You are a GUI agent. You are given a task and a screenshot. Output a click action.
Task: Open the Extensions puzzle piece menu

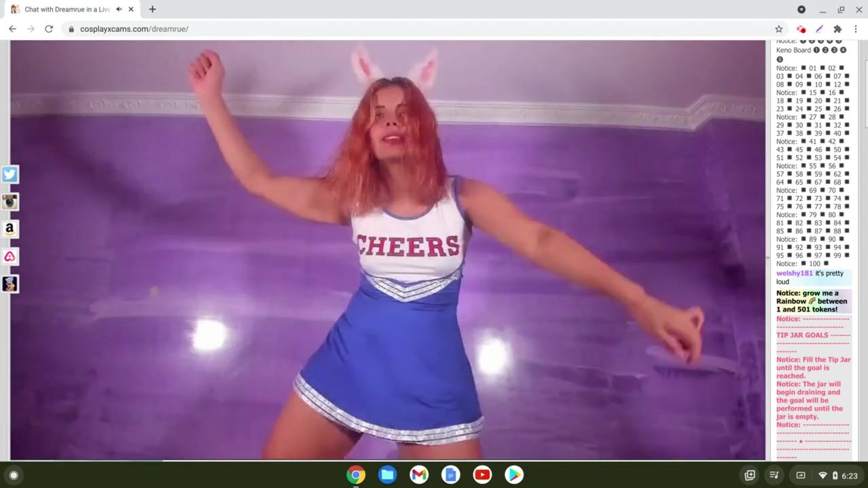click(x=837, y=29)
